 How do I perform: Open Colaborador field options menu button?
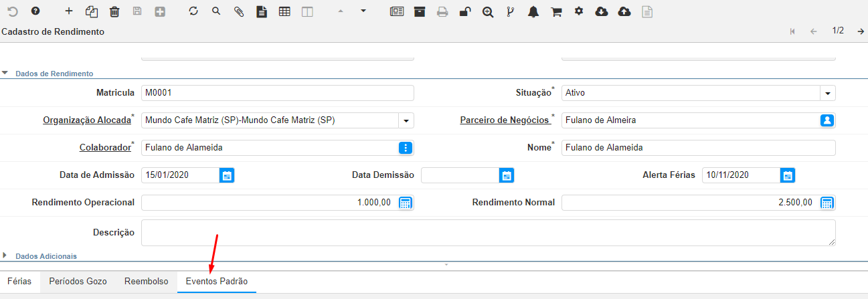[x=406, y=147]
